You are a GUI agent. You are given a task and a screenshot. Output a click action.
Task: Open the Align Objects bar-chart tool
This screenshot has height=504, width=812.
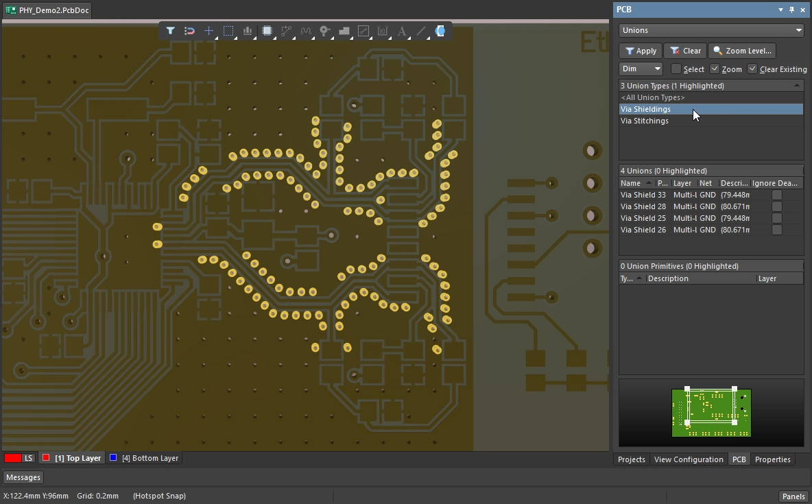[x=248, y=31]
